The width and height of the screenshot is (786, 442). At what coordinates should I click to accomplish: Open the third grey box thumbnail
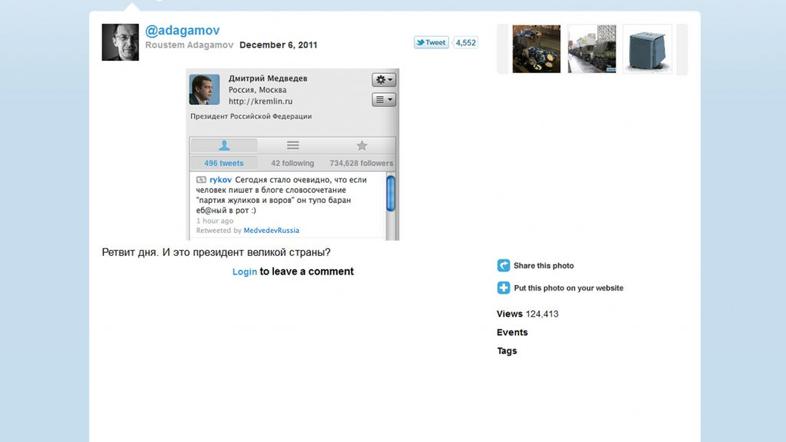click(x=647, y=49)
